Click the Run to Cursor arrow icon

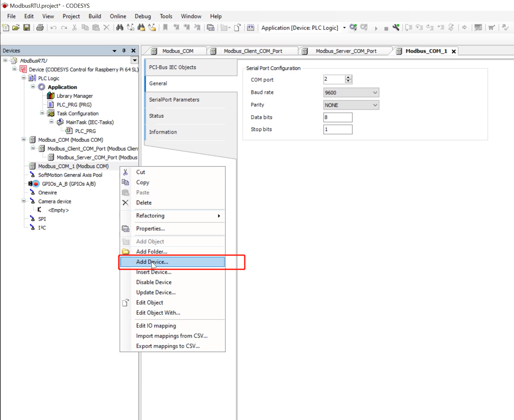(441, 28)
